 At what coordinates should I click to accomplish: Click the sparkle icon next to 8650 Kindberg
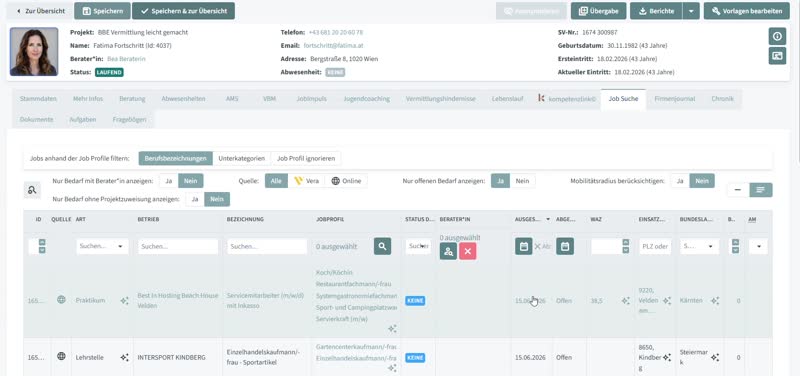(667, 358)
